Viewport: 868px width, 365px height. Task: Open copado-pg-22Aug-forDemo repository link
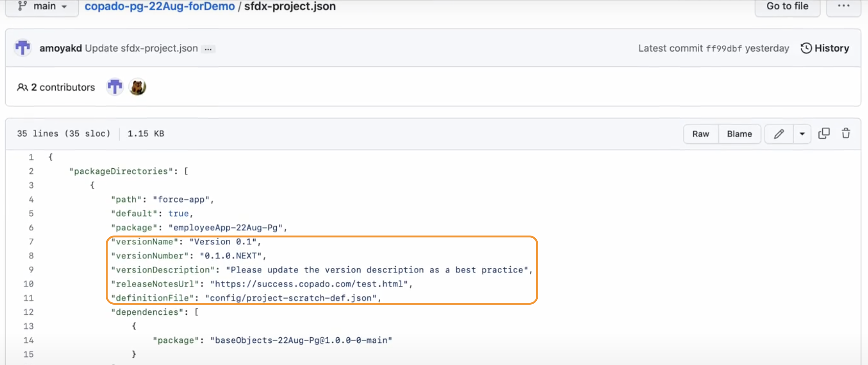(160, 7)
